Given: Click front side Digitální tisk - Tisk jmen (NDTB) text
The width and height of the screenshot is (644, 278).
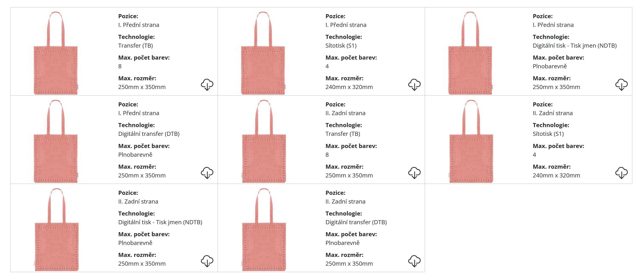Looking at the screenshot, I should 575,46.
